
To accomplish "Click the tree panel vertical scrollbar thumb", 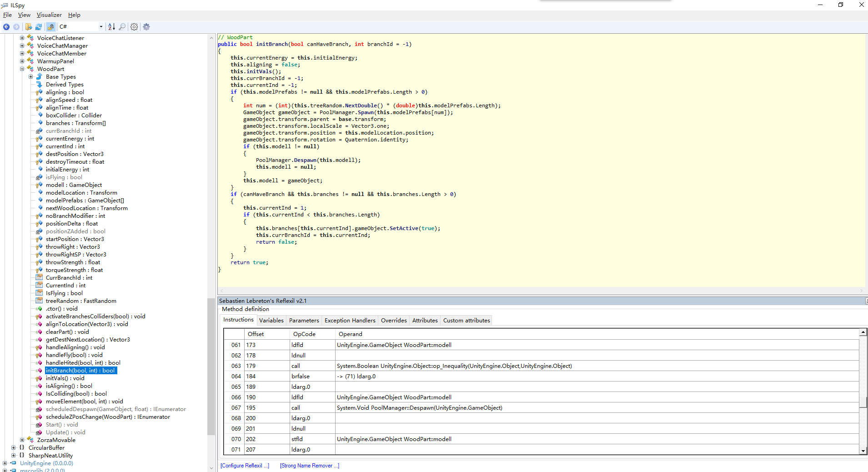I will click(x=211, y=367).
